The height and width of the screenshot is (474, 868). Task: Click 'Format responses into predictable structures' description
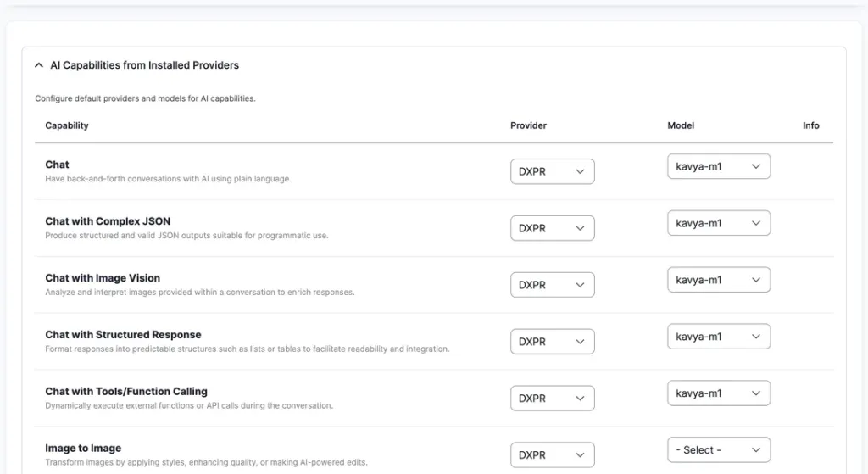tap(247, 349)
